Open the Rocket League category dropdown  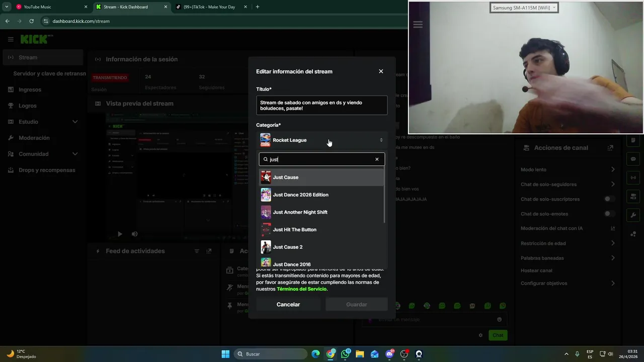(x=322, y=140)
